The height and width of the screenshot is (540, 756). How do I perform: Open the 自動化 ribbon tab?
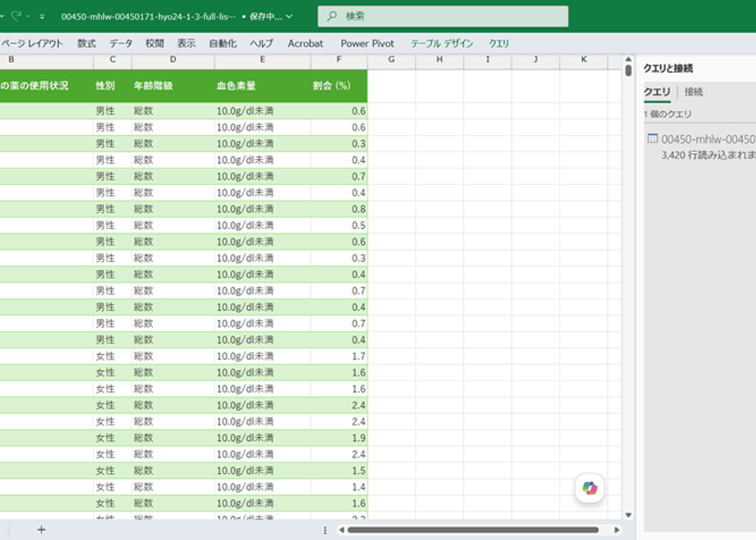pos(223,43)
